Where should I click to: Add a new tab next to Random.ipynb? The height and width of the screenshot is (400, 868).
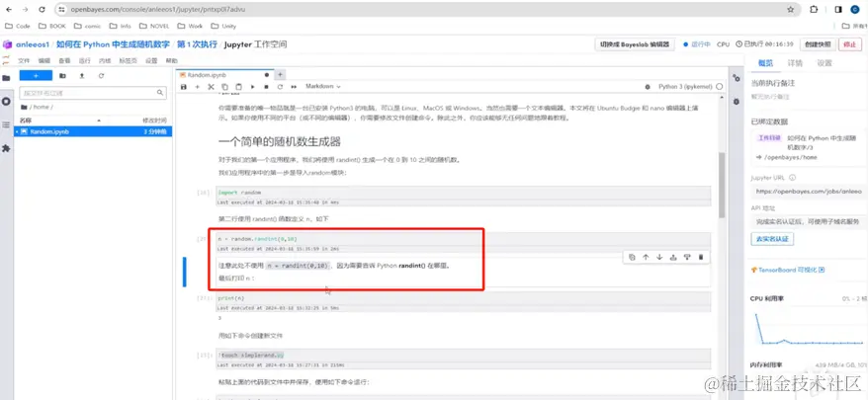point(280,74)
